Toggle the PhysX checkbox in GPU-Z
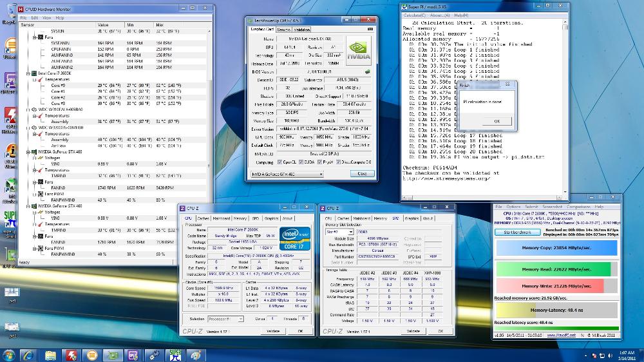This screenshot has height=362, width=644. point(319,162)
